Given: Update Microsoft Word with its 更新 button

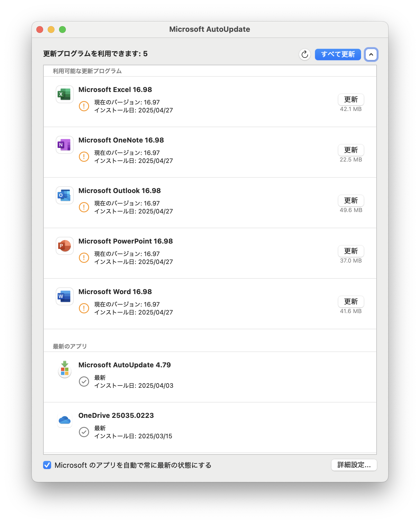Looking at the screenshot, I should 351,301.
